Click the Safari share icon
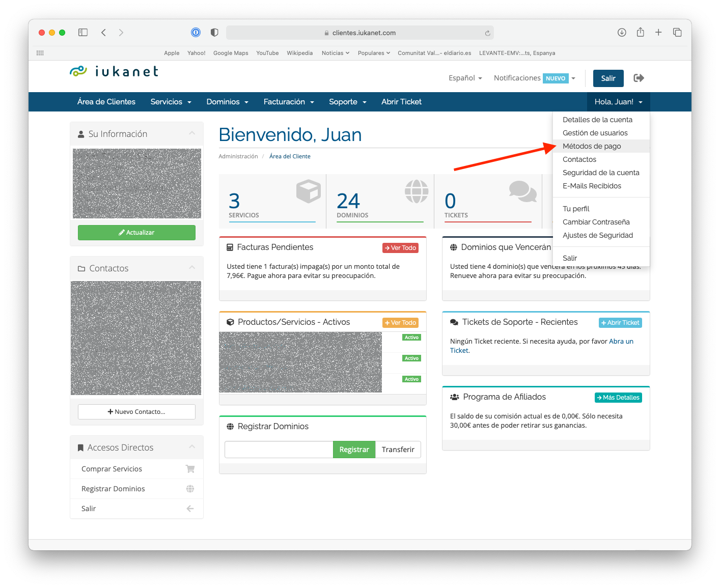The height and width of the screenshot is (588, 720). pos(640,32)
